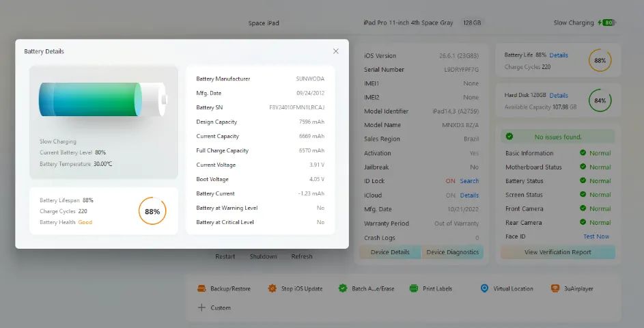Screen dimensions: 644x328
Task: Click the Stop iOS Update gear icon
Action: coord(272,288)
